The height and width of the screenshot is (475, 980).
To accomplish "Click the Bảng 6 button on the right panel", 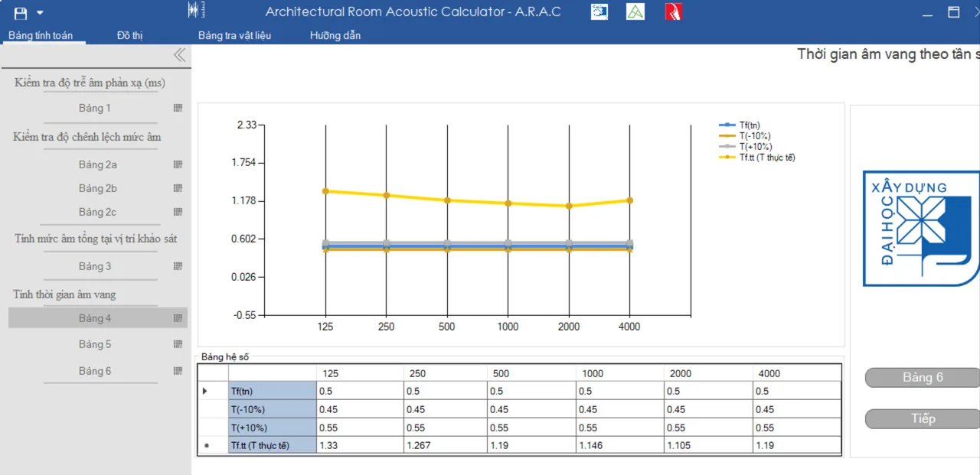I will (x=923, y=377).
